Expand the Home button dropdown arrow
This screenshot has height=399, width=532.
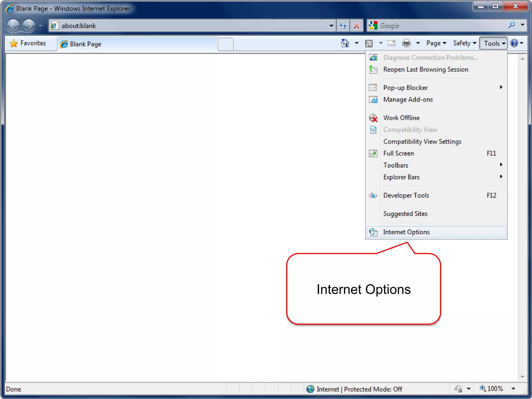357,43
